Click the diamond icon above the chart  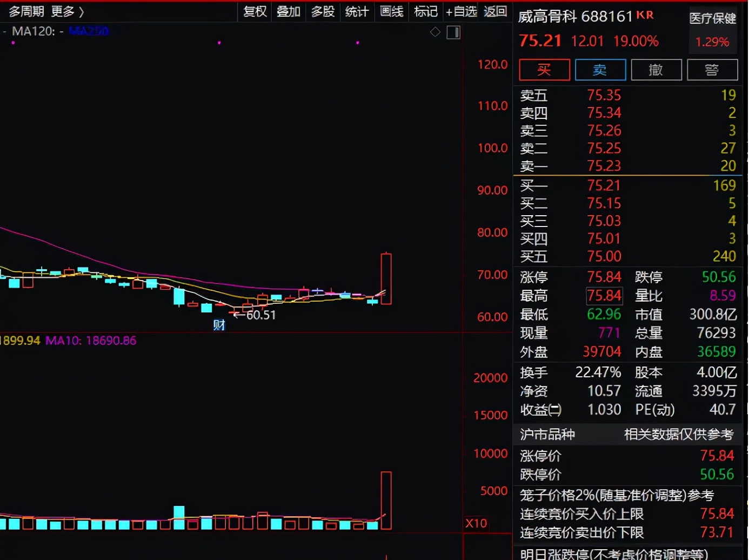pos(435,32)
